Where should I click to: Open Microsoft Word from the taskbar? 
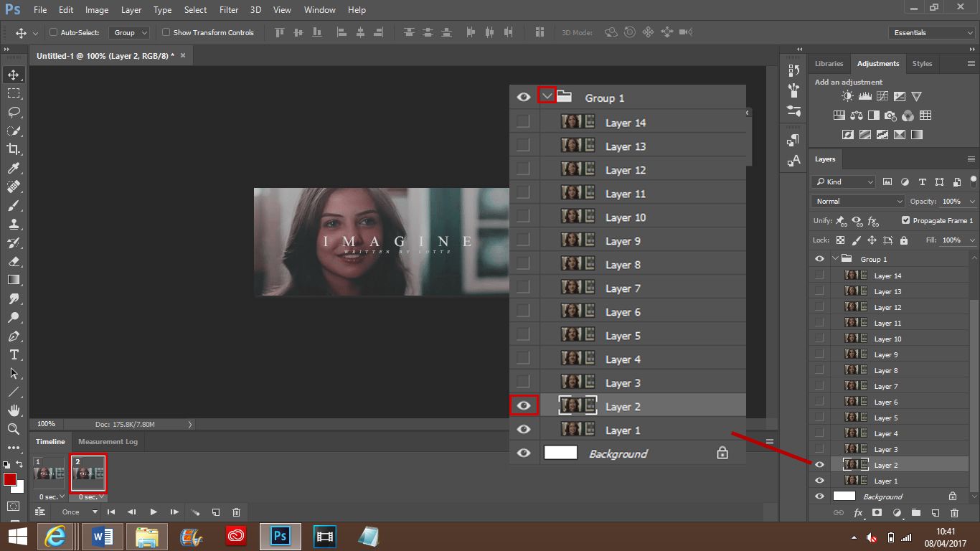tap(103, 536)
